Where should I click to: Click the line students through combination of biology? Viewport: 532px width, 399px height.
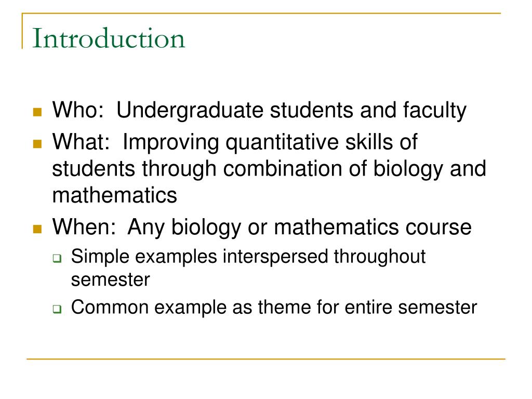[x=248, y=169]
